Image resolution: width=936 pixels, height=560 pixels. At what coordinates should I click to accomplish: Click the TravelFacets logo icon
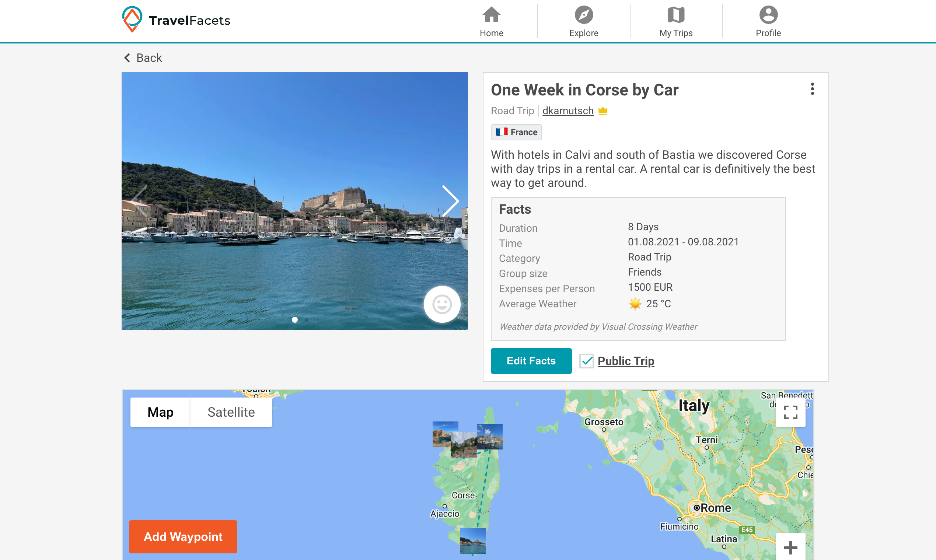[132, 19]
